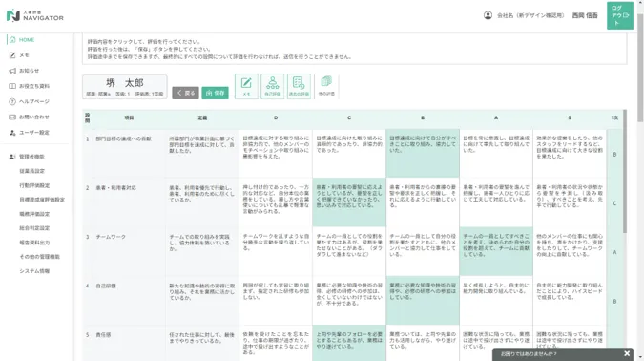The width and height of the screenshot is (644, 361).
Task: Select rating A for 部門目標の達成への貢献
Action: pos(496,154)
